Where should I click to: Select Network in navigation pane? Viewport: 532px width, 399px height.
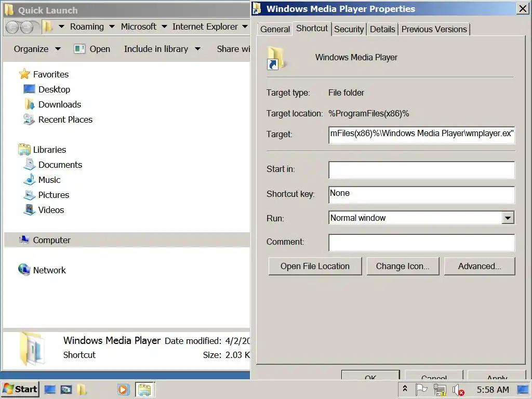(49, 270)
